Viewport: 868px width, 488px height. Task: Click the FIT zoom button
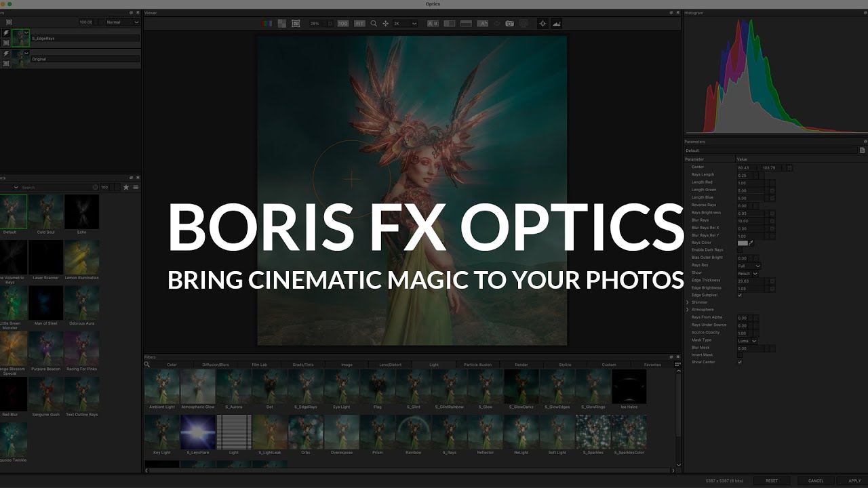(x=359, y=24)
